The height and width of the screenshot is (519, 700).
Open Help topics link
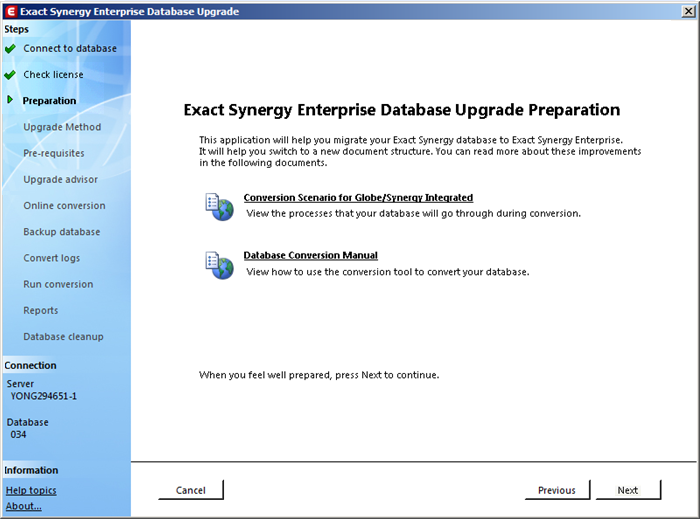tap(31, 490)
